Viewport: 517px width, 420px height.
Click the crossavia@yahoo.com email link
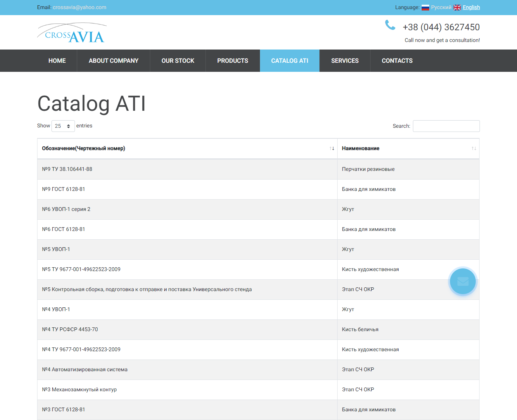click(x=79, y=7)
